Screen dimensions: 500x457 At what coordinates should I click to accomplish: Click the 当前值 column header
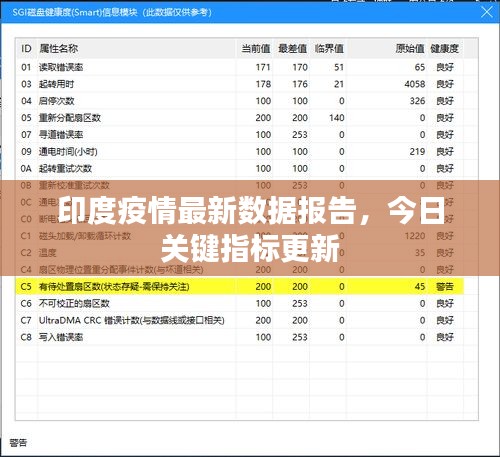[255, 49]
